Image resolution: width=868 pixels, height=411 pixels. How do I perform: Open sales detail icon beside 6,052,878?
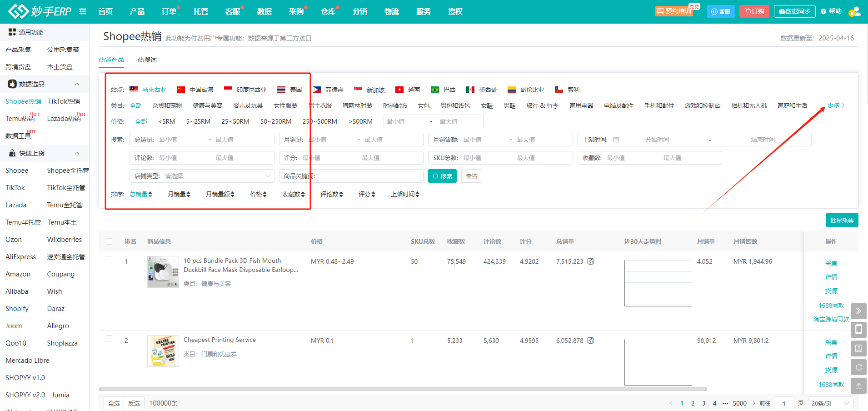click(x=591, y=341)
